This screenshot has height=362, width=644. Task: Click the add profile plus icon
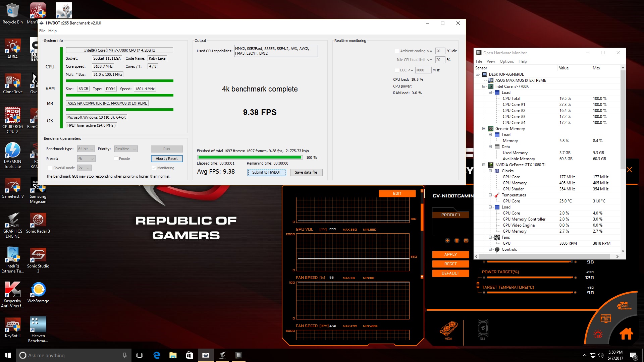[x=447, y=240]
